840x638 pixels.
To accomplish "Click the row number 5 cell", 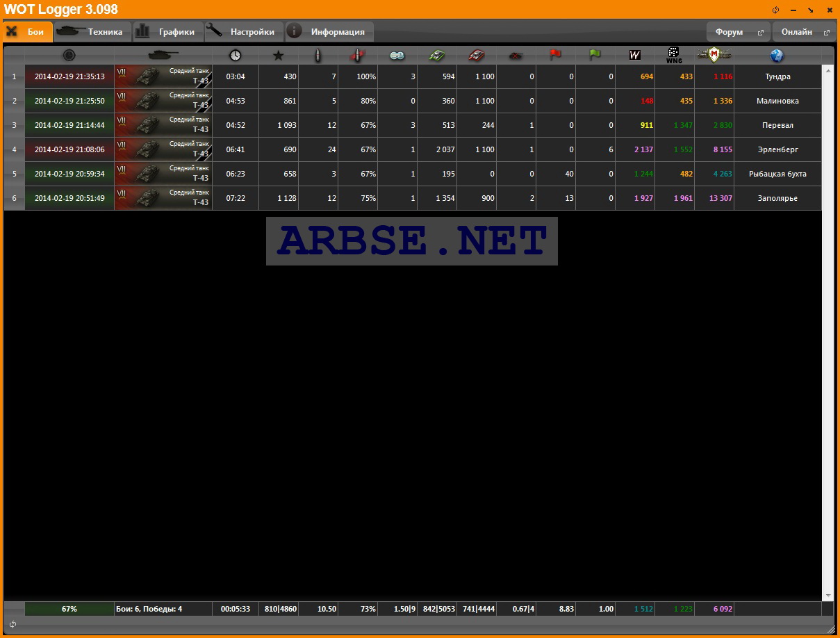I will coord(14,174).
